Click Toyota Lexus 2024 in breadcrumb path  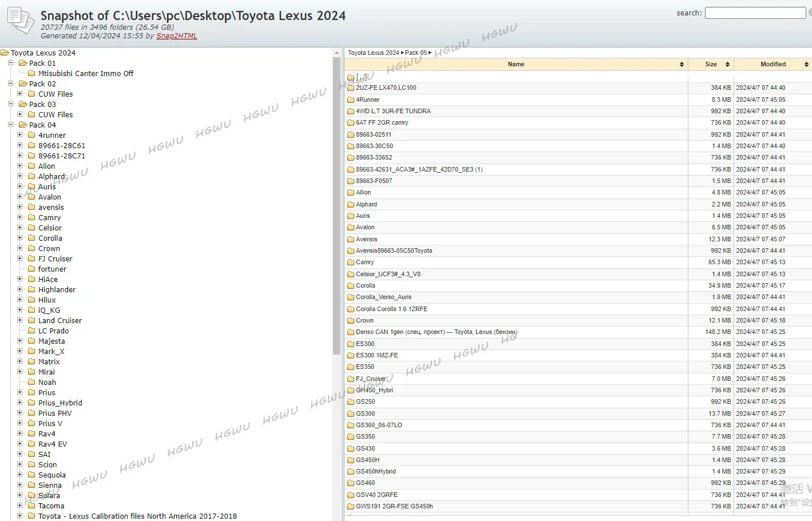(373, 53)
